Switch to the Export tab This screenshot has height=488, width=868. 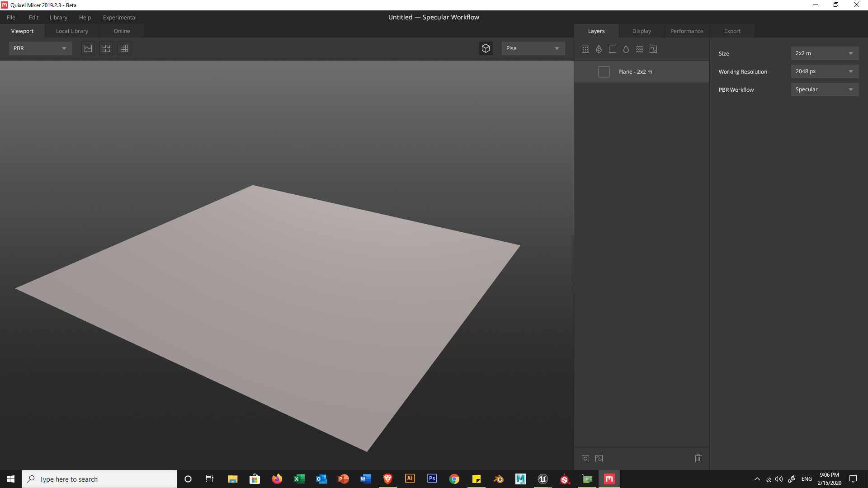[732, 31]
